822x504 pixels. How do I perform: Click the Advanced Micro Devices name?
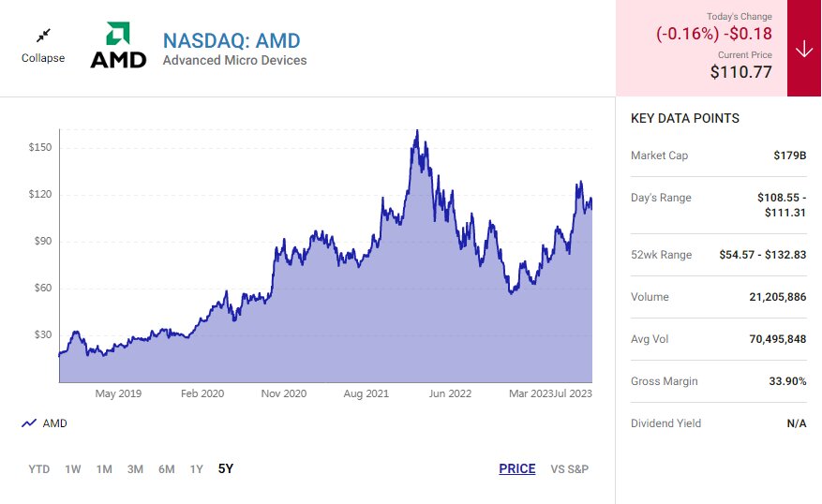[x=234, y=61]
